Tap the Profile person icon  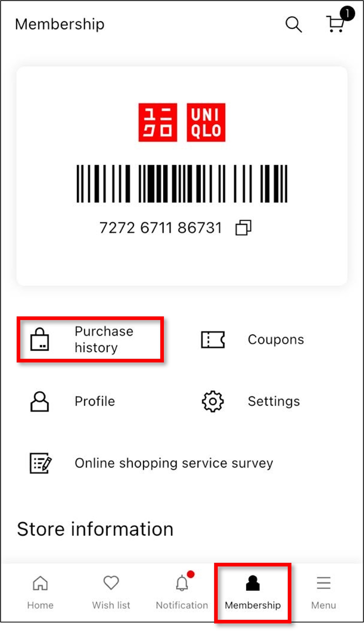point(40,401)
